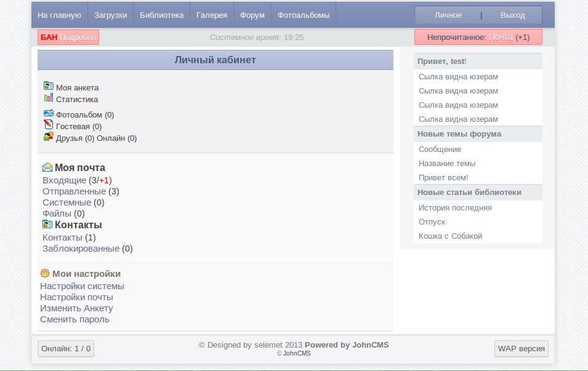The image size is (588, 371).
Task: Go to На главную in the top menu
Action: pyautogui.click(x=59, y=15)
